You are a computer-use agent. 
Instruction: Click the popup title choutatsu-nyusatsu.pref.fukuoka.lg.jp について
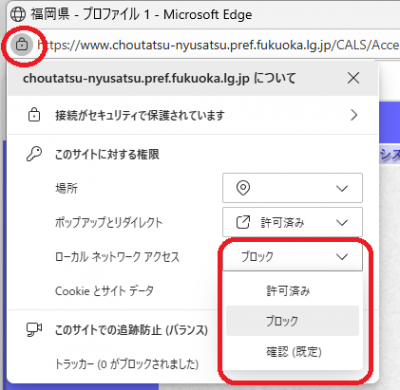(x=159, y=79)
